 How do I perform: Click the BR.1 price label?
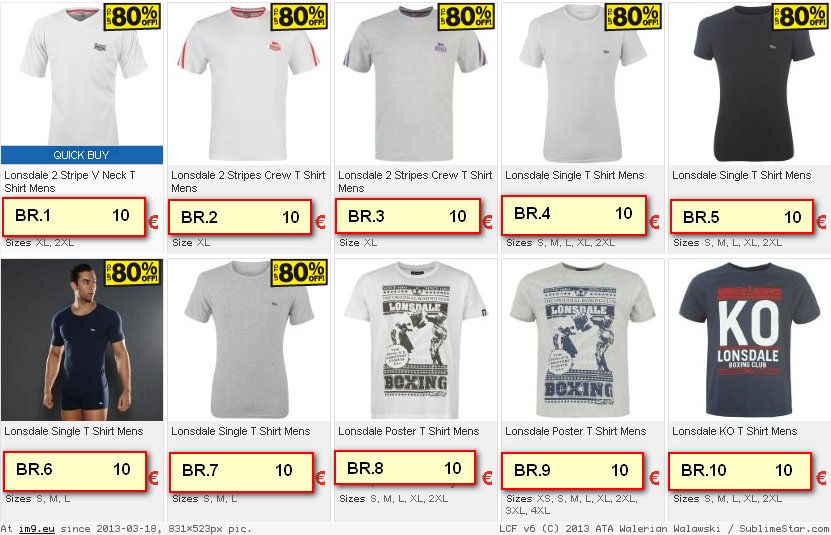74,216
